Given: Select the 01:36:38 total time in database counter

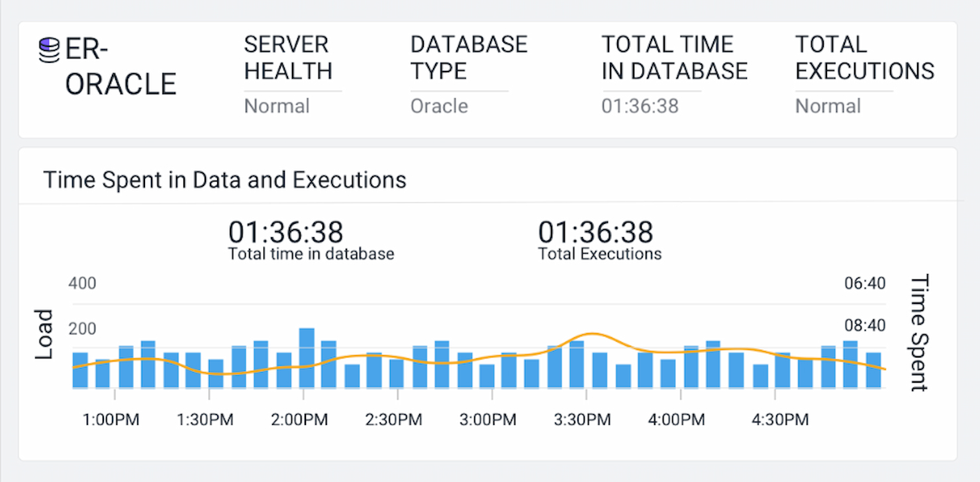Looking at the screenshot, I should [x=286, y=233].
